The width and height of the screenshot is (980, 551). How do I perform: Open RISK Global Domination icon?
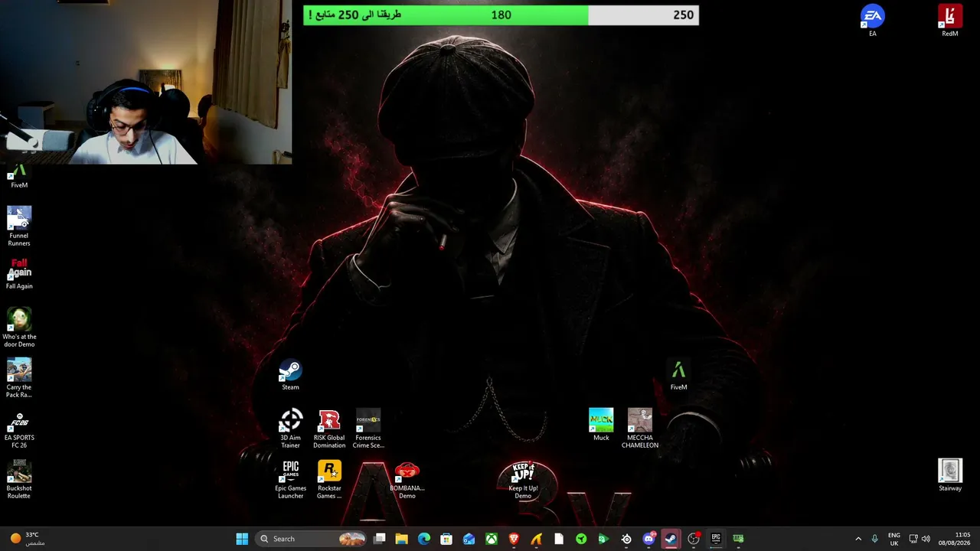[329, 429]
